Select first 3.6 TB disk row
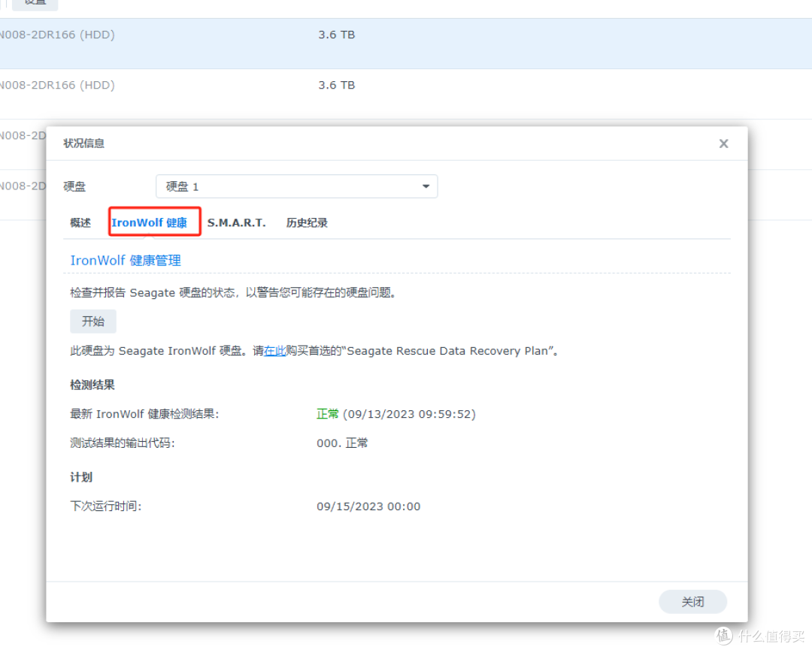The width and height of the screenshot is (812, 653). [x=406, y=44]
